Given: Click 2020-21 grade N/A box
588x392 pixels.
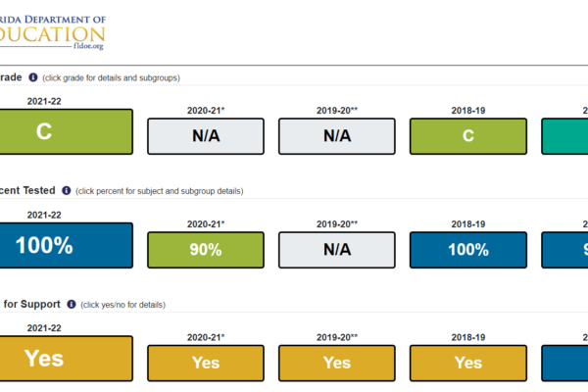Looking at the screenshot, I should click(x=206, y=136).
